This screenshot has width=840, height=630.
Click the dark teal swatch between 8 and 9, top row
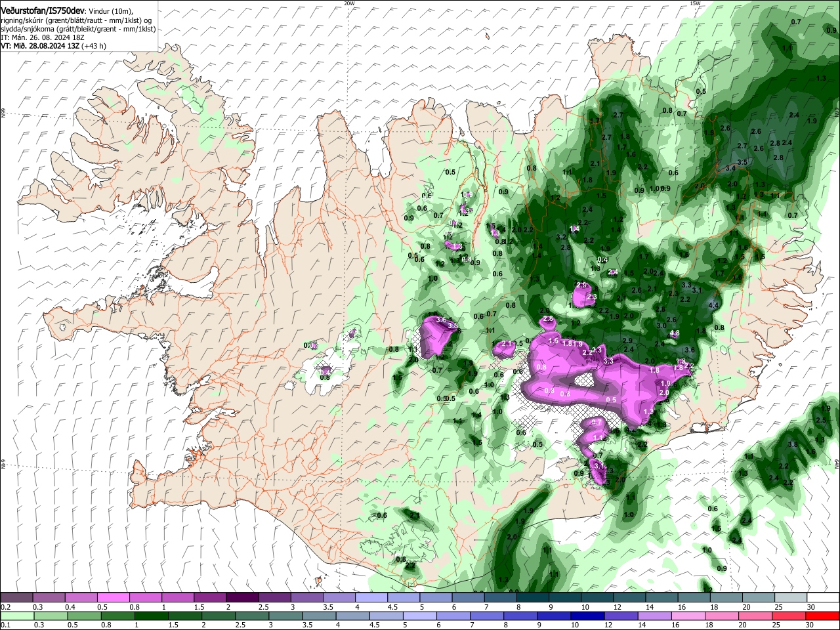click(532, 597)
